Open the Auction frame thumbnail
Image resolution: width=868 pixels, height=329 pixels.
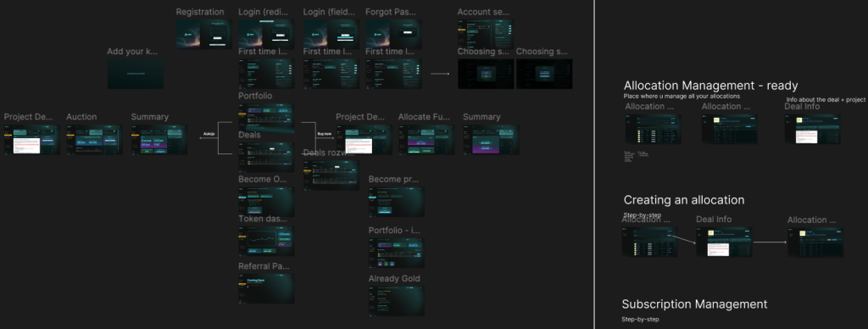click(95, 140)
